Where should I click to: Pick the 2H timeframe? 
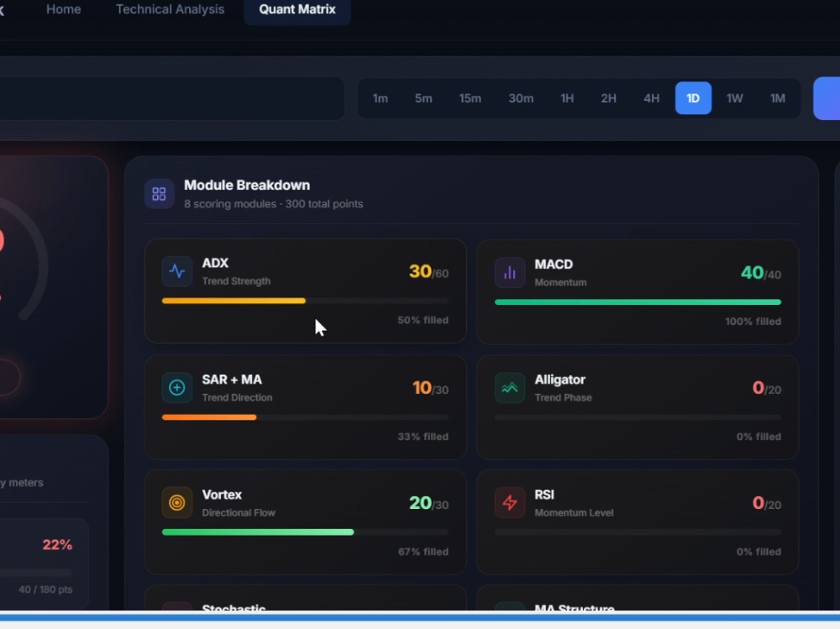tap(608, 98)
